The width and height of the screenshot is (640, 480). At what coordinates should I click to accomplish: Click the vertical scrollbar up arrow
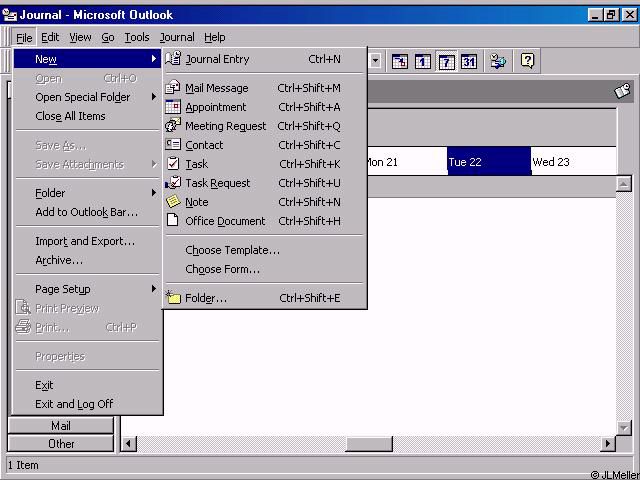[623, 184]
